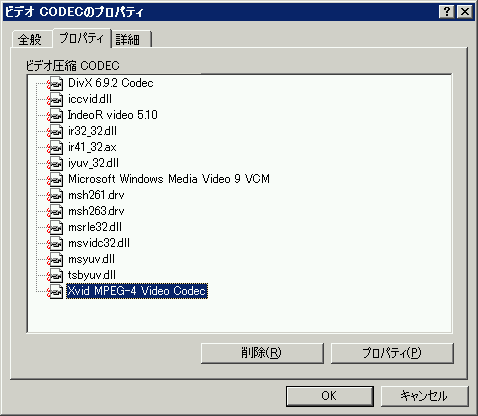
Task: Click the icon next to msyuv.dll
Action: pos(55,259)
